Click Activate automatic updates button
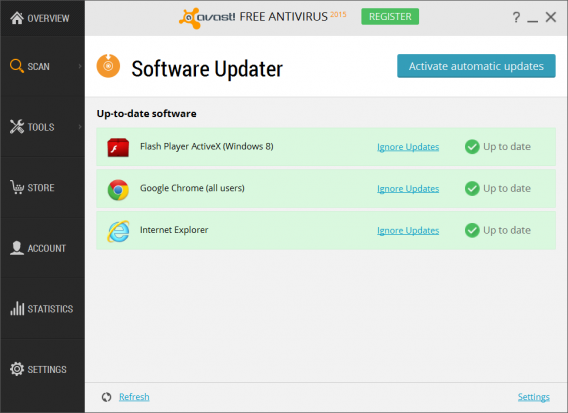The image size is (568, 413). 476,66
